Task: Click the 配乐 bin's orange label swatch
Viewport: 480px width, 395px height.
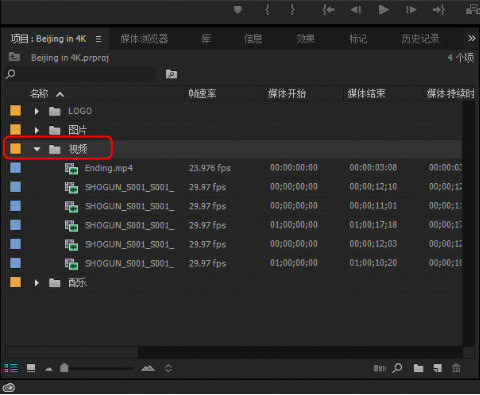Action: click(x=15, y=282)
